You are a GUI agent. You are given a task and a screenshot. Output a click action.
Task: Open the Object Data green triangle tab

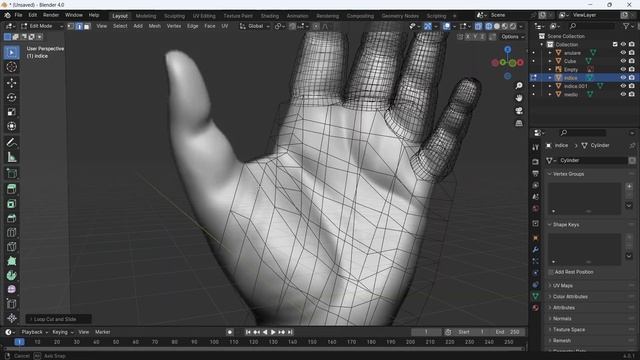[536, 296]
